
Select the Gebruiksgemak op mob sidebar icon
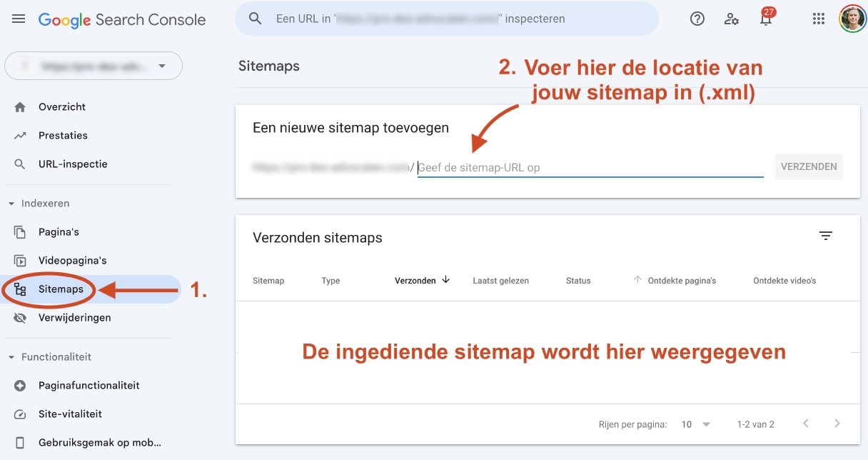[20, 442]
